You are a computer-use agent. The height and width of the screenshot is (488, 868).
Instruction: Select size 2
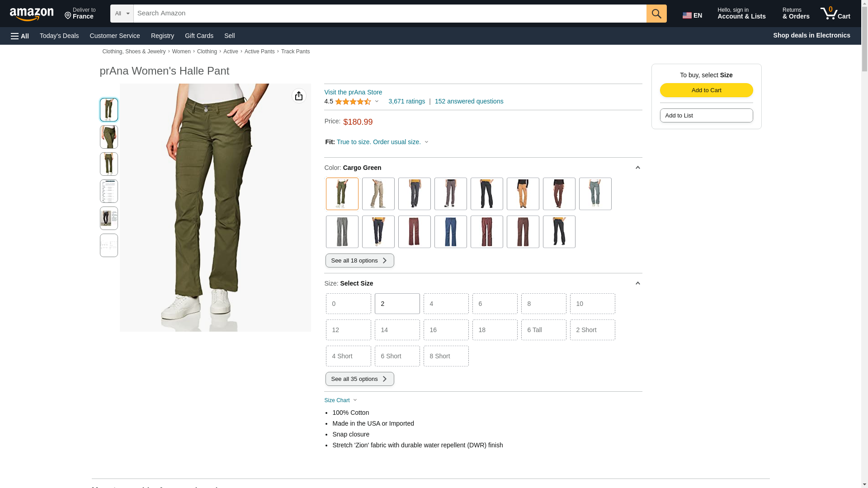click(x=397, y=304)
